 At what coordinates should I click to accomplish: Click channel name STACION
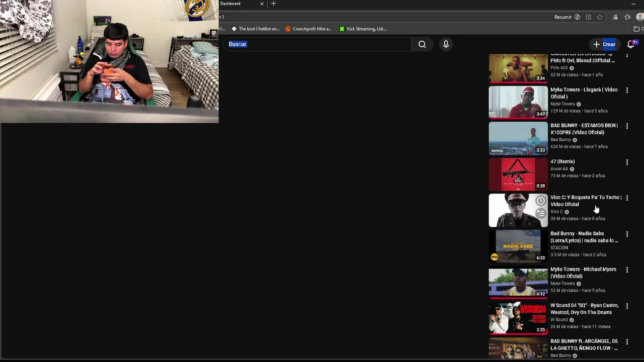tap(559, 247)
